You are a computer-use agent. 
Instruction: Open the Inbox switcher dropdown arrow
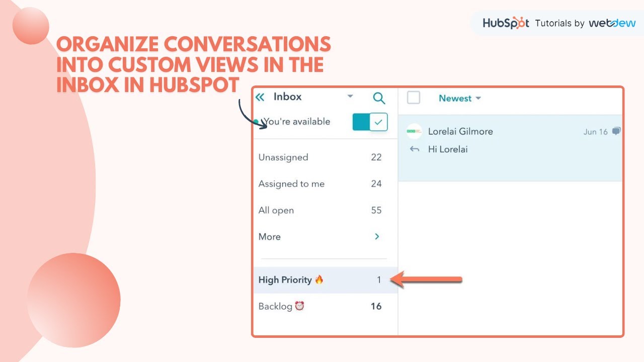[x=350, y=97]
